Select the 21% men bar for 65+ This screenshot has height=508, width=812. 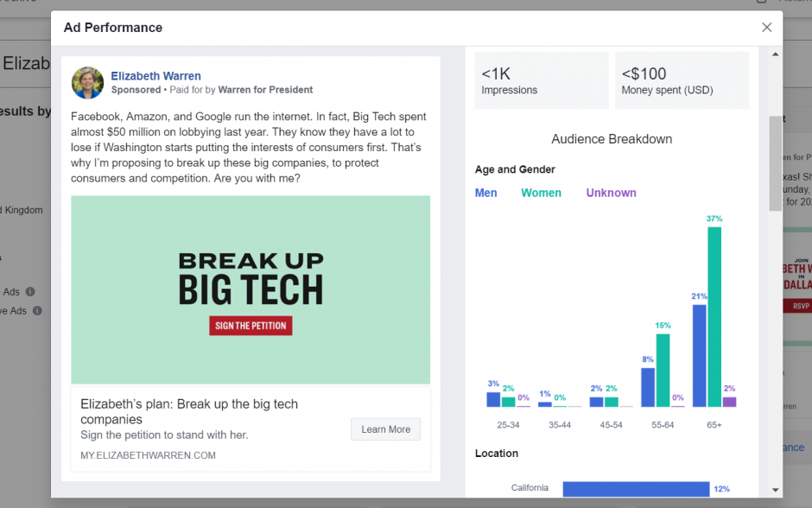[x=699, y=356]
